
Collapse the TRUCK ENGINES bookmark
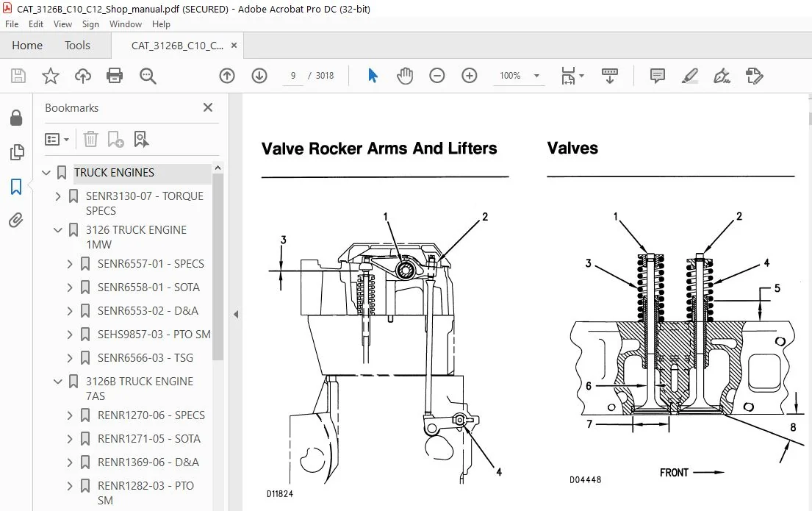[x=46, y=173]
